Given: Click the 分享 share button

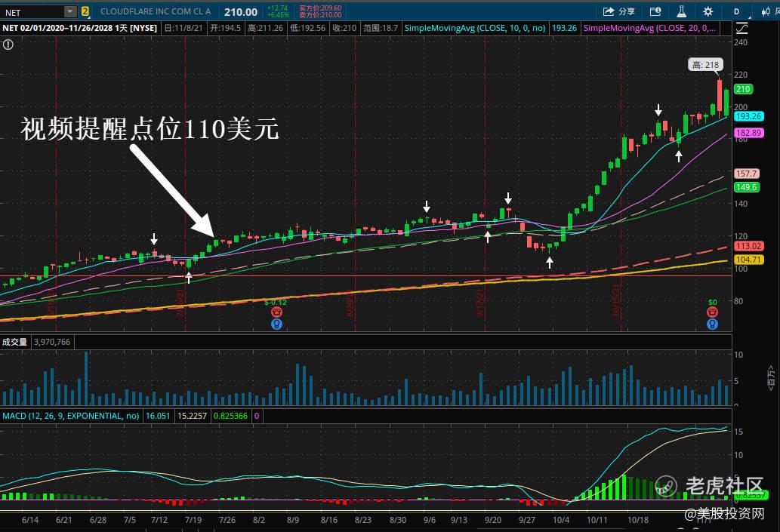Looking at the screenshot, I should point(619,11).
